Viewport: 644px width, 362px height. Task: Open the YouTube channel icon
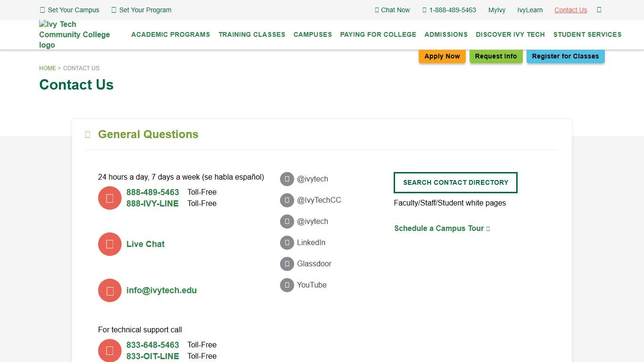(287, 285)
